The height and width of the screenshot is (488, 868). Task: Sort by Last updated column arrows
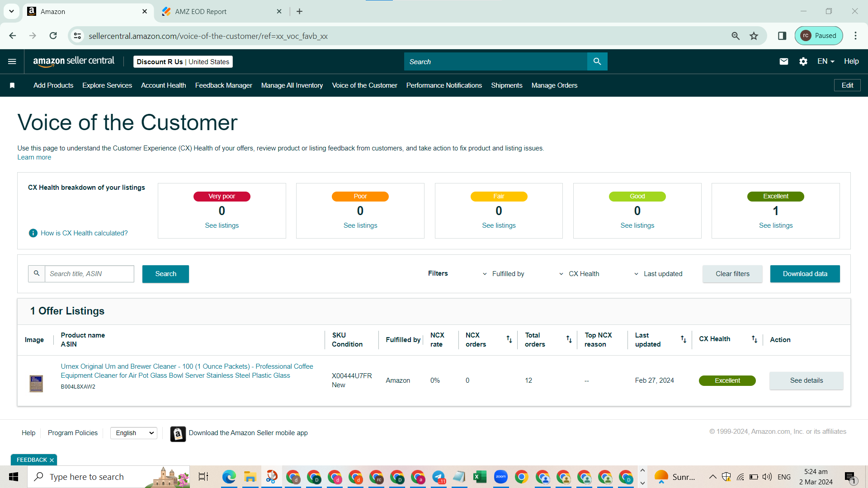684,339
